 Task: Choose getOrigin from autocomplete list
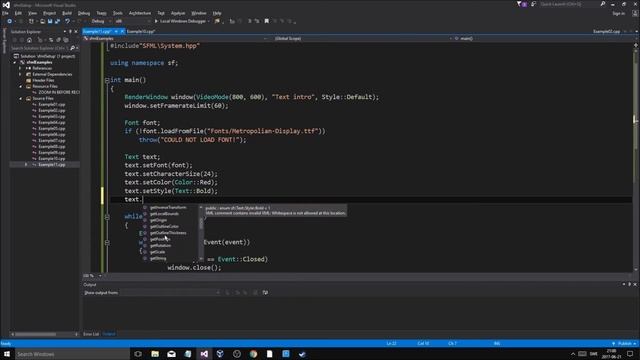158,220
